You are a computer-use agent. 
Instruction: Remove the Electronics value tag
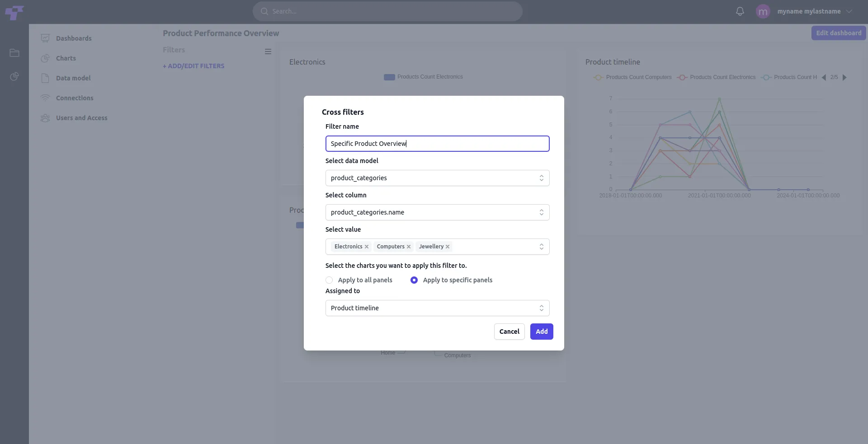click(367, 247)
